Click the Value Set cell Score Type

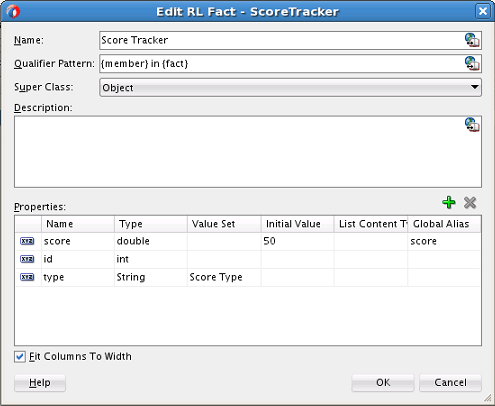pos(224,277)
